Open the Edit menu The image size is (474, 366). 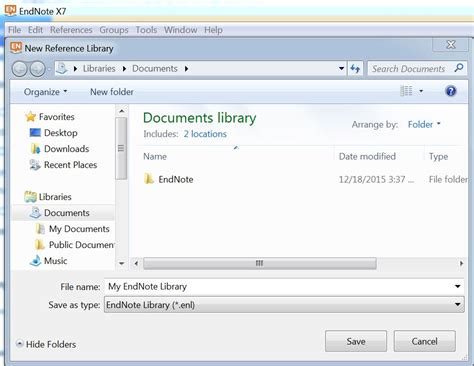pos(35,30)
